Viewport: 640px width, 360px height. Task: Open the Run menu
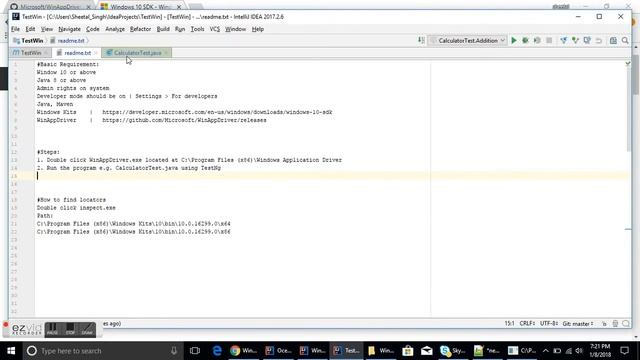tap(180, 29)
